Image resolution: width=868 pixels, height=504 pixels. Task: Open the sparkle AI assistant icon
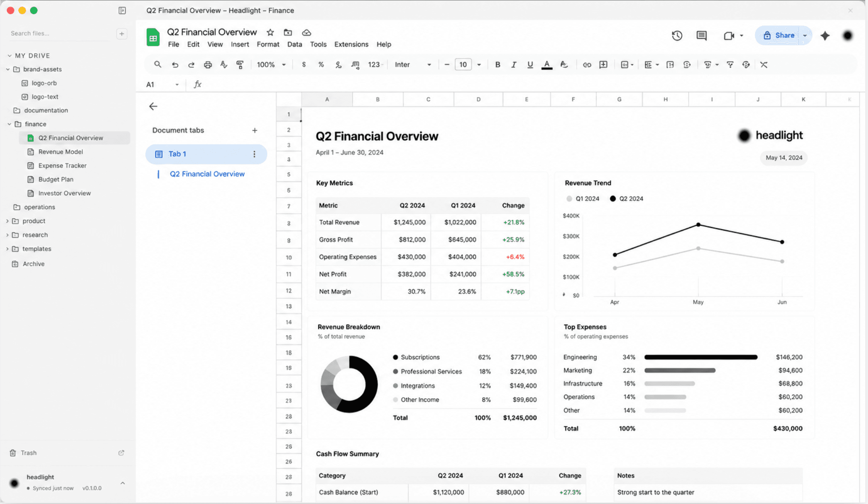(825, 35)
